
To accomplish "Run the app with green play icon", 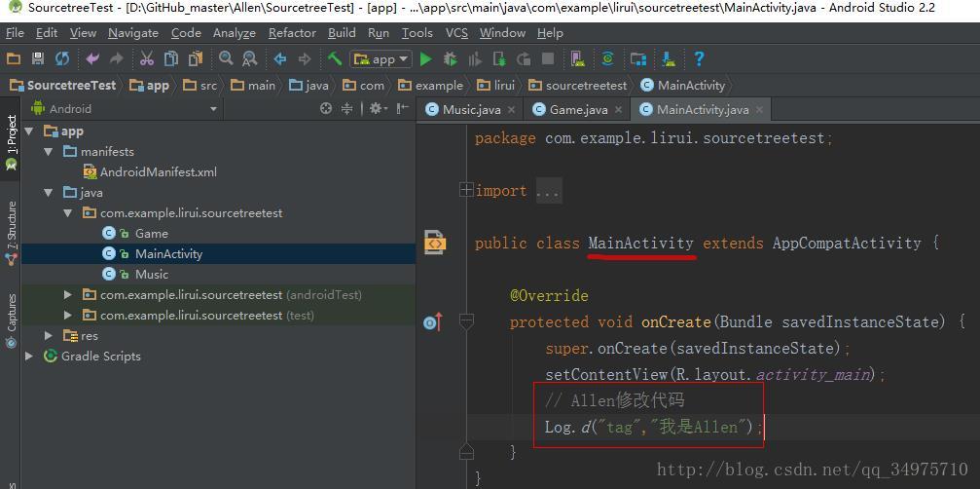I will coord(425,59).
